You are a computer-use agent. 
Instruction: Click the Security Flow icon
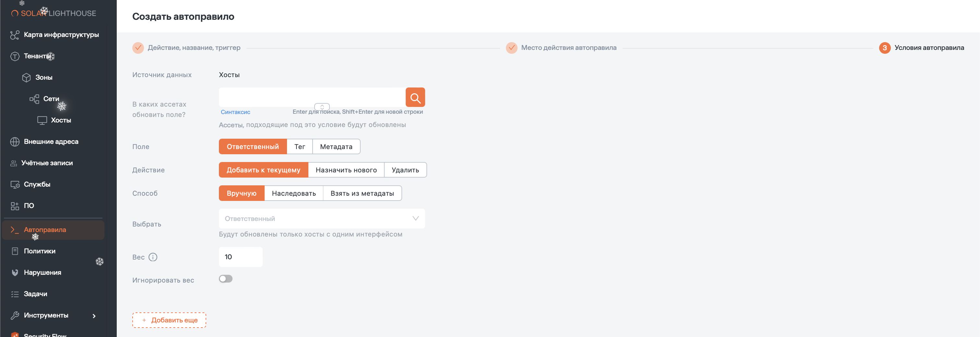pyautogui.click(x=15, y=335)
